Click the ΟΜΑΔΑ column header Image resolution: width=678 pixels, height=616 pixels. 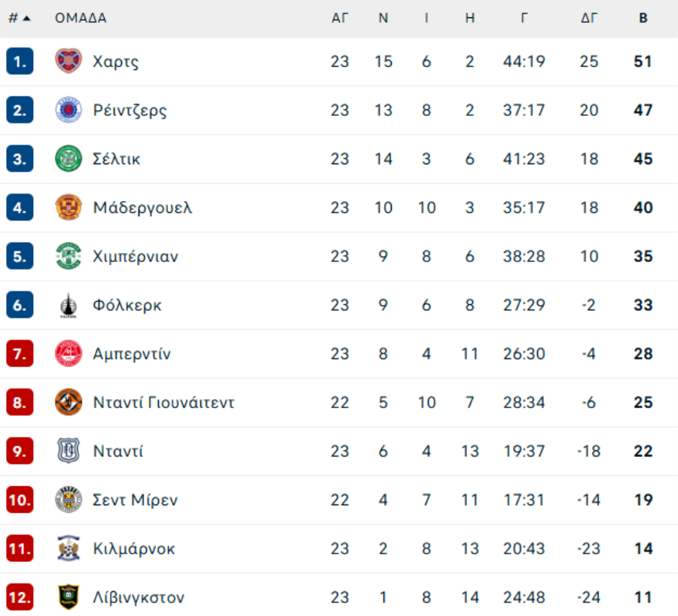[x=81, y=18]
